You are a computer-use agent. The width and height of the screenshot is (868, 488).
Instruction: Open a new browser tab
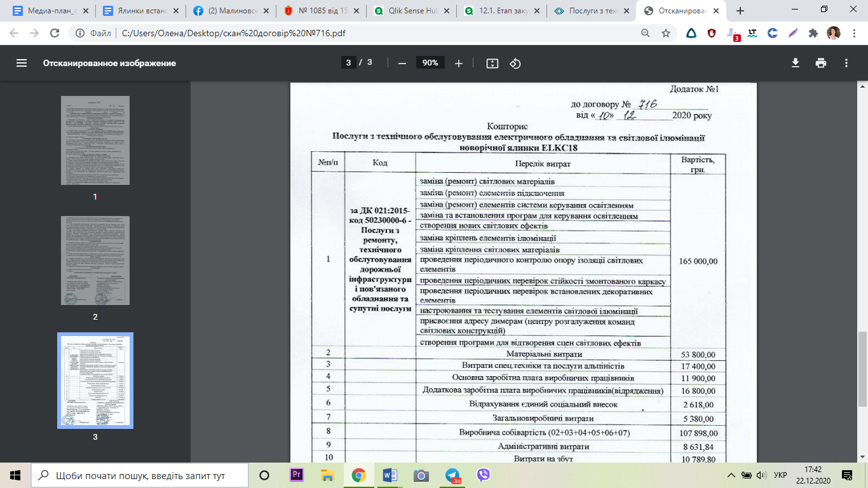tap(740, 11)
